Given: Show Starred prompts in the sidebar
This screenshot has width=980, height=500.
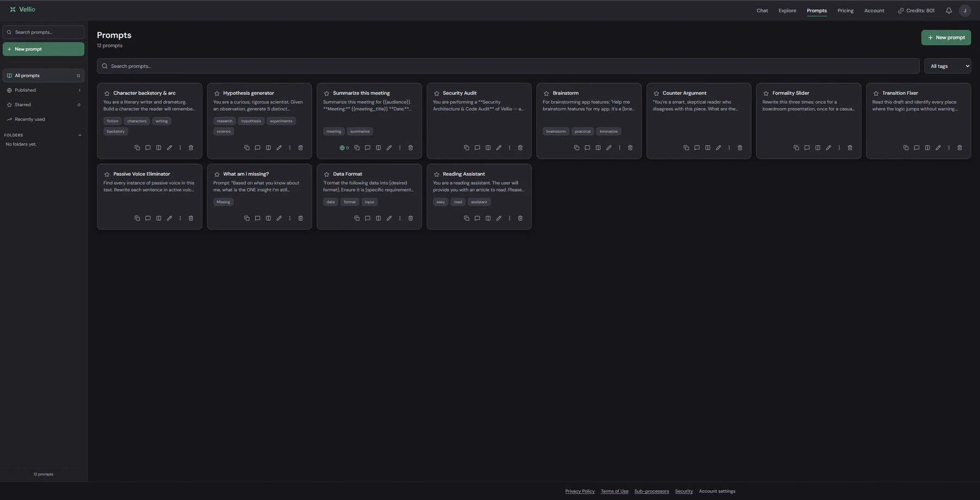Looking at the screenshot, I should tap(44, 105).
